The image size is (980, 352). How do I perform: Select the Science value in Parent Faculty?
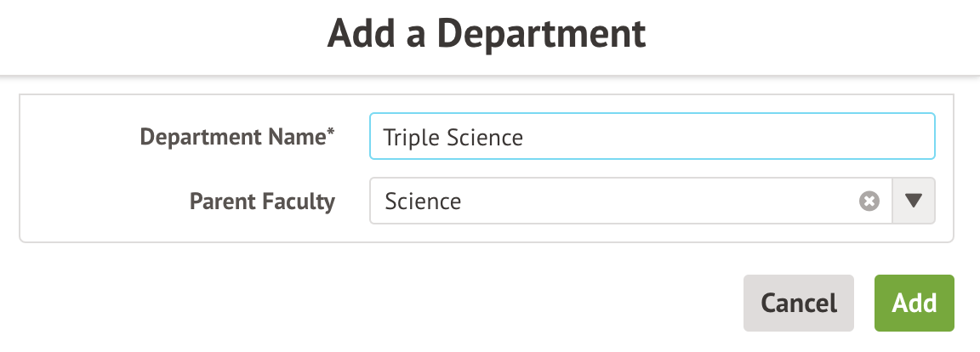[423, 202]
